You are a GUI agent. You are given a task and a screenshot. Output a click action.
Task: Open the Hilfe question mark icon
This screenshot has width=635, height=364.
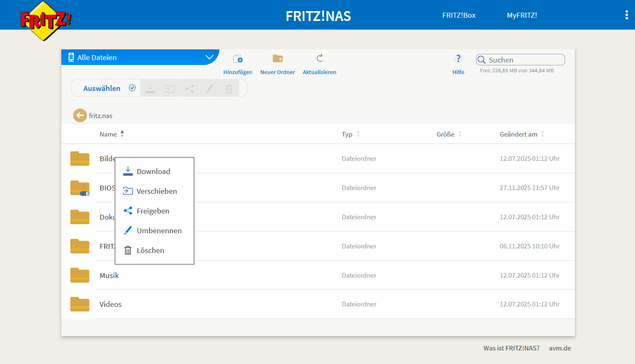[458, 58]
